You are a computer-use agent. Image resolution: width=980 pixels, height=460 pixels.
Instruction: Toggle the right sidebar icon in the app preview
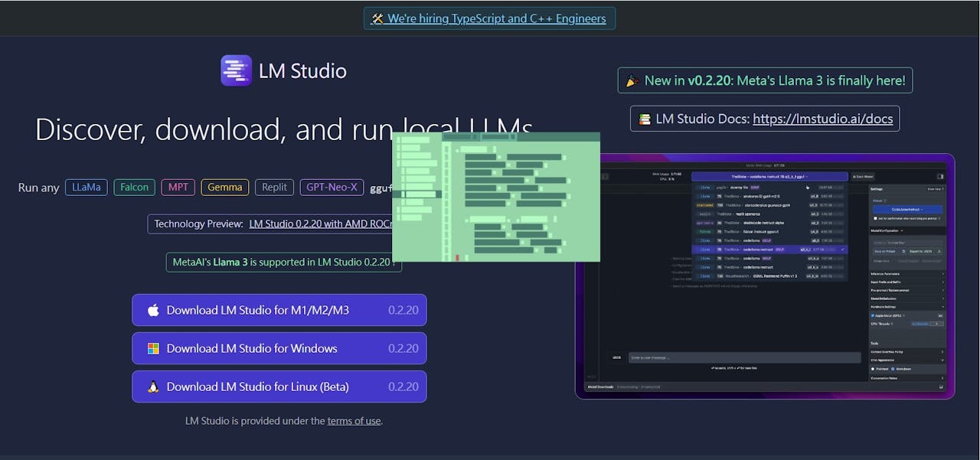940,176
